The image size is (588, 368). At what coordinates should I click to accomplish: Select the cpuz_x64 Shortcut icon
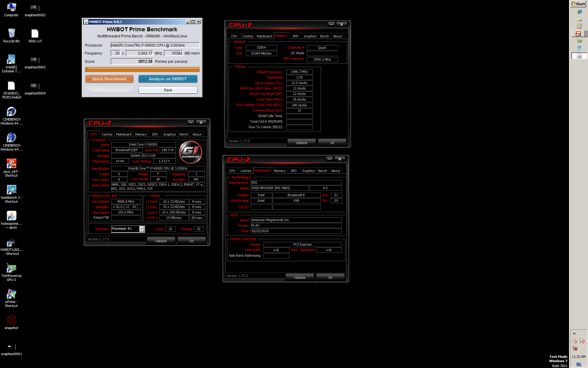coord(11,168)
